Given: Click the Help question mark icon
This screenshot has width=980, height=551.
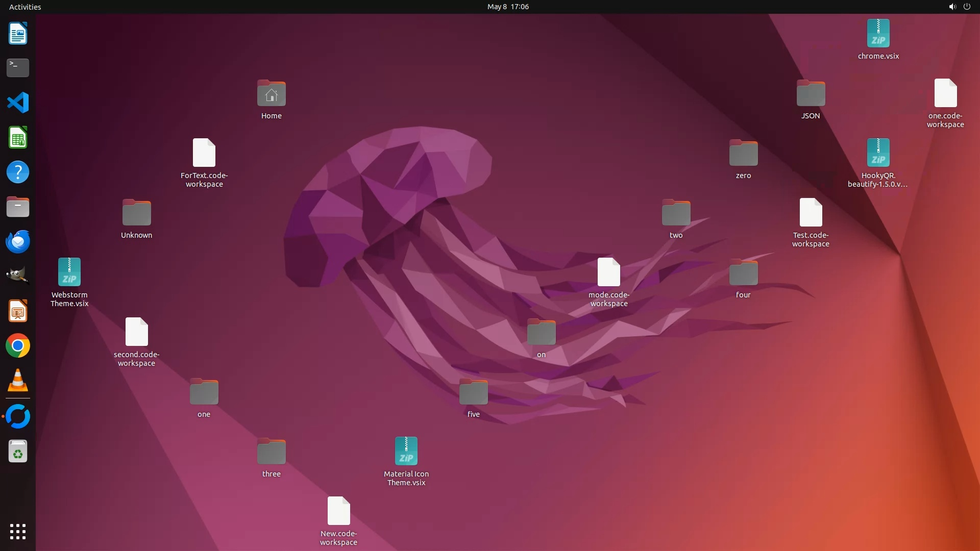Looking at the screenshot, I should (18, 172).
